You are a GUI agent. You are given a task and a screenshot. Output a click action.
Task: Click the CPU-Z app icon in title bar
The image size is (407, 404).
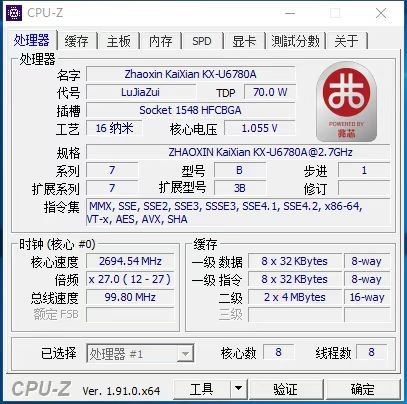[x=14, y=13]
